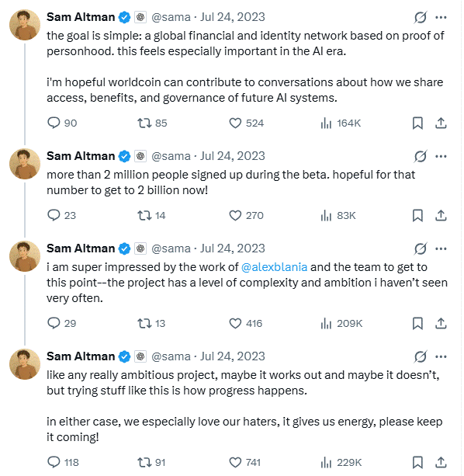Image resolution: width=464 pixels, height=476 pixels.
Task: Open the Jul 24, 2023 timestamp of third tweet
Action: [x=233, y=248]
